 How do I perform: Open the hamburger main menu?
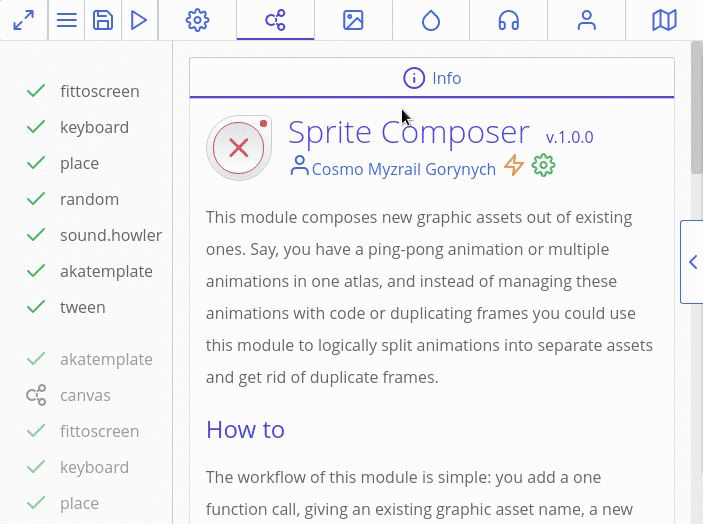click(x=66, y=20)
